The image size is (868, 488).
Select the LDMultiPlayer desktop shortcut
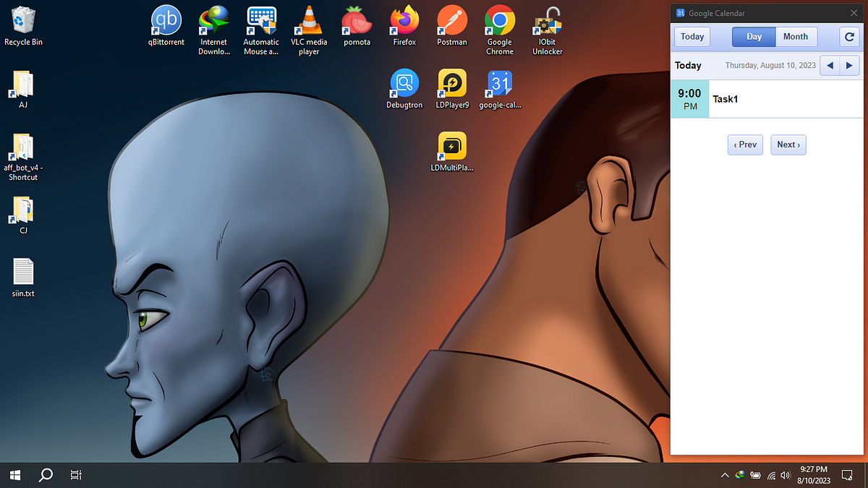[x=452, y=153]
